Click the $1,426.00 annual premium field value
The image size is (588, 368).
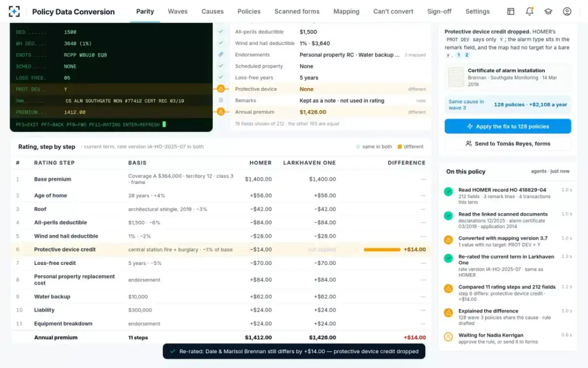313,112
